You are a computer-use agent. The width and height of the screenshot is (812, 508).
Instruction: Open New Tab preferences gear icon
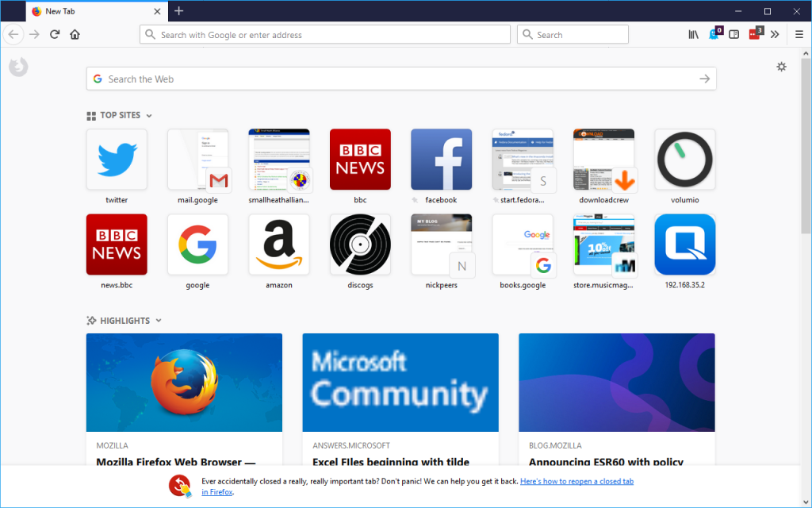(x=781, y=67)
